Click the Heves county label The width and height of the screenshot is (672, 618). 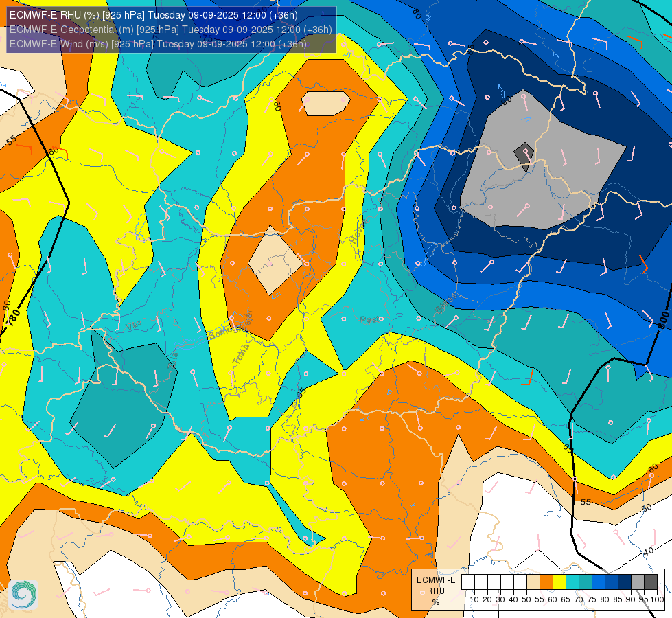(x=359, y=231)
